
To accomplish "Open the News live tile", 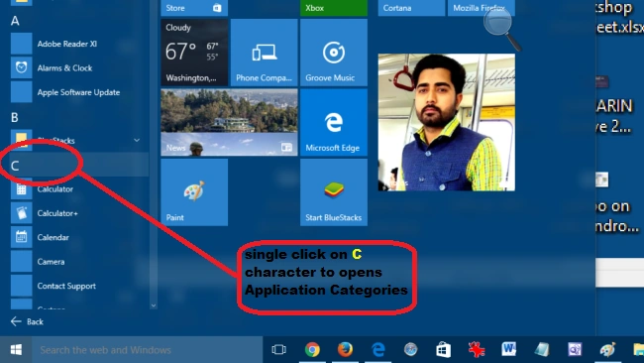I will pos(229,122).
